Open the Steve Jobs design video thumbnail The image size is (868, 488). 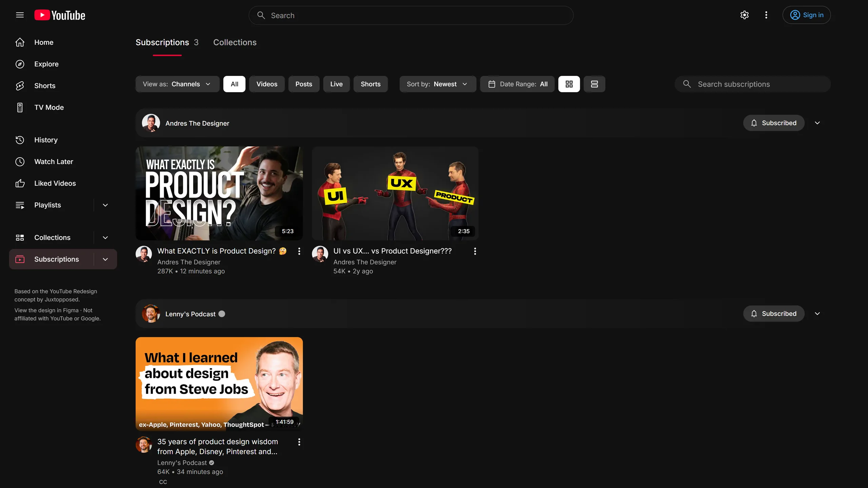(219, 384)
